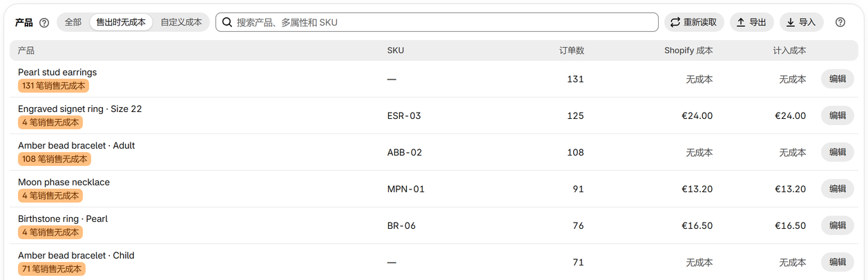The image size is (868, 280).
Task: Select the 售出时无成本 filter tab
Action: (121, 22)
